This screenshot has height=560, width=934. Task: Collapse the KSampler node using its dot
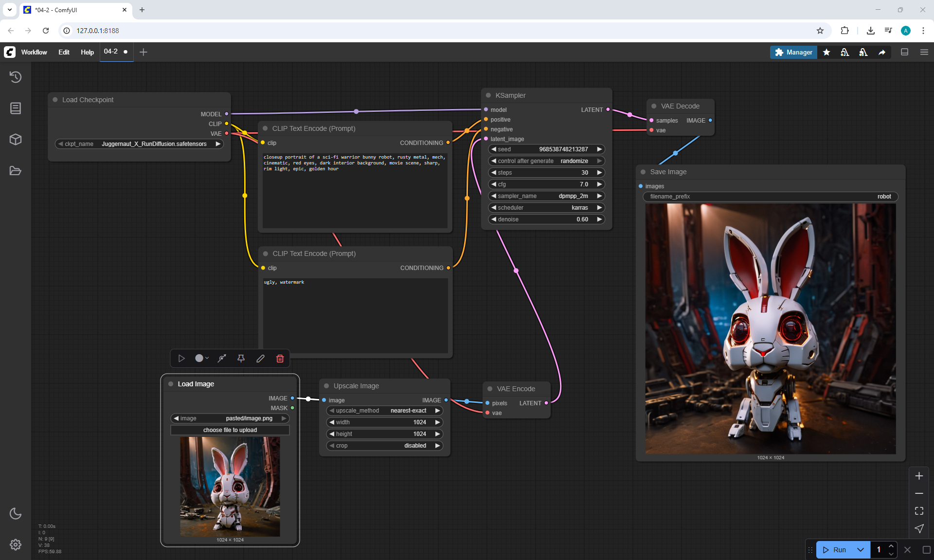coord(488,95)
